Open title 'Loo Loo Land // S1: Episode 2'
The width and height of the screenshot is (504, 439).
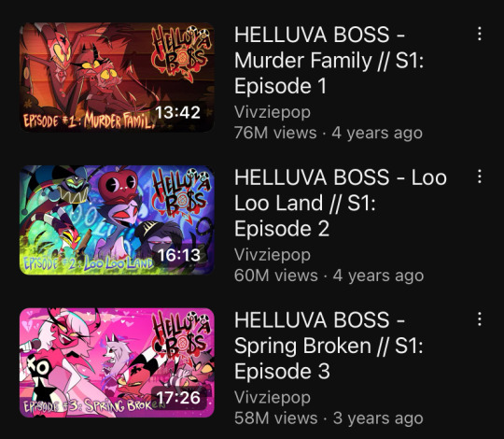[x=341, y=203]
